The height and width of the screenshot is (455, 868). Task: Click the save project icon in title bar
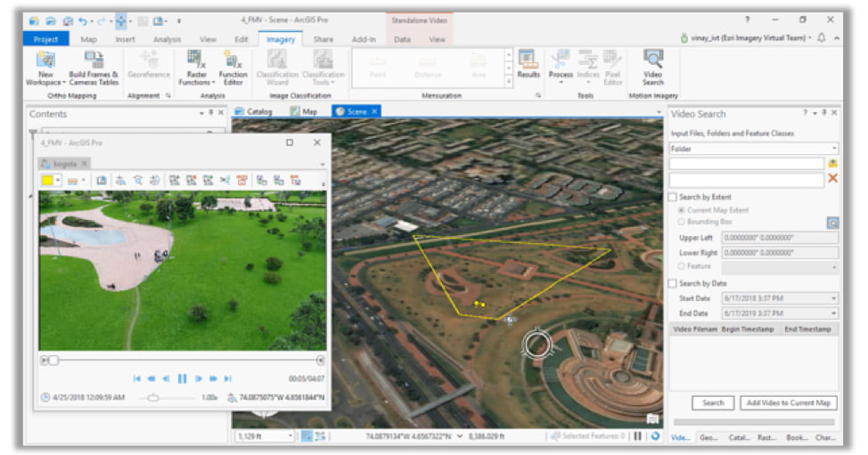[x=68, y=21]
